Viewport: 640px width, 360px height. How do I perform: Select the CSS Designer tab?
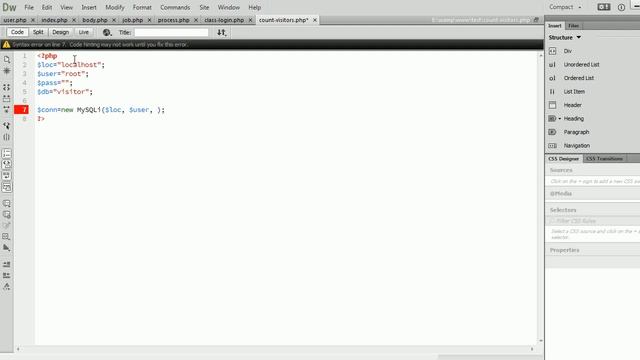click(564, 158)
